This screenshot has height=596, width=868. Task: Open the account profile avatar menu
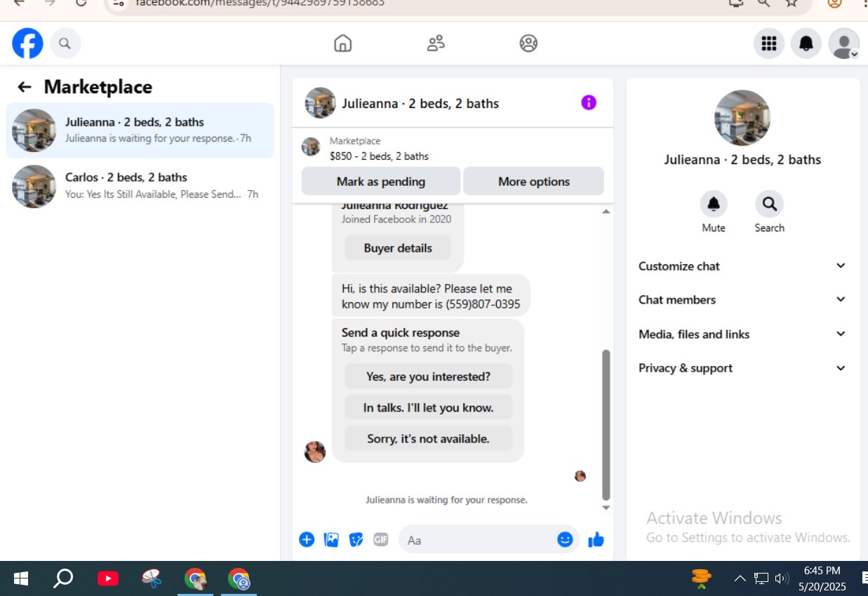(x=843, y=43)
